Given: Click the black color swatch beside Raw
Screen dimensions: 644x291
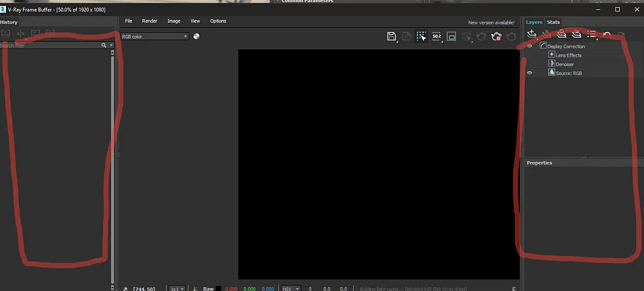Looking at the screenshot, I should click(x=218, y=289).
